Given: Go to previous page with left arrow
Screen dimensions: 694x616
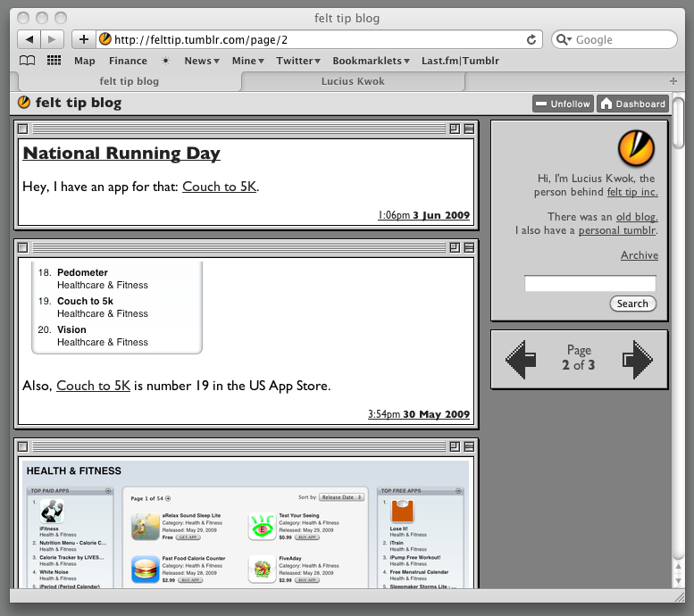Looking at the screenshot, I should point(521,359).
